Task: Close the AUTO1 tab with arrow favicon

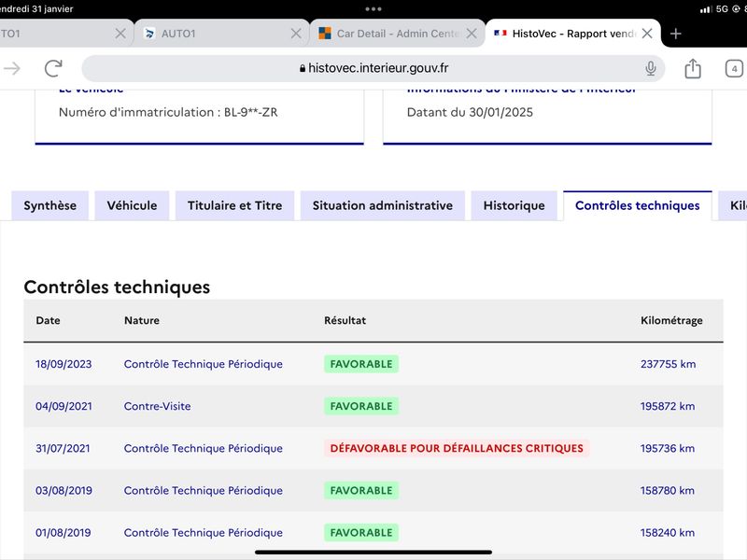Action: [296, 34]
